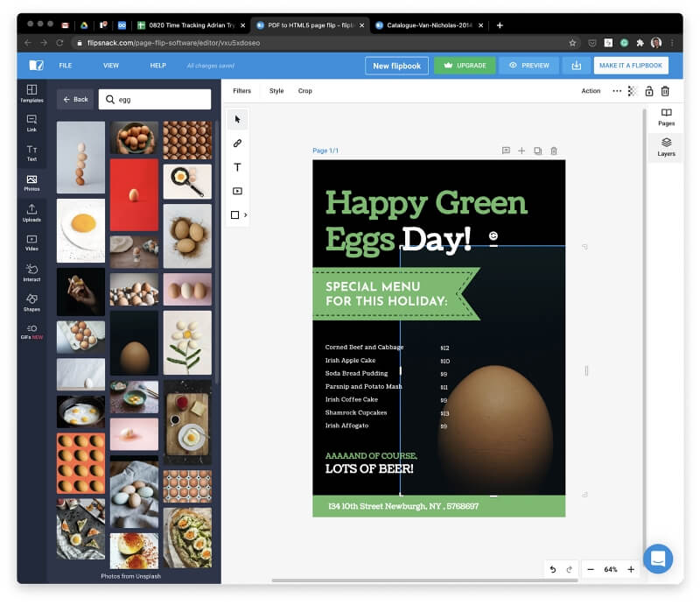
Task: Delete selected element with trash icon
Action: [665, 91]
